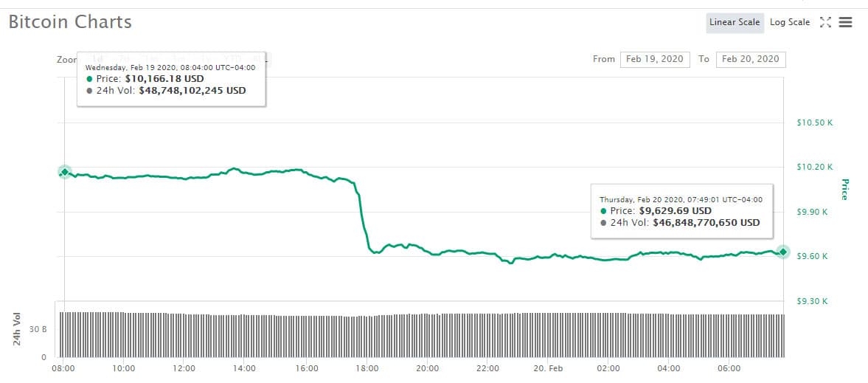
Task: Select end price marker on chart line
Action: pyautogui.click(x=782, y=252)
